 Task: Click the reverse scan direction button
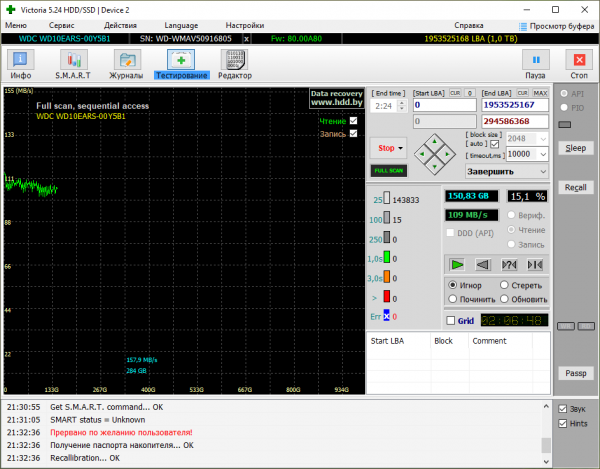tap(482, 264)
